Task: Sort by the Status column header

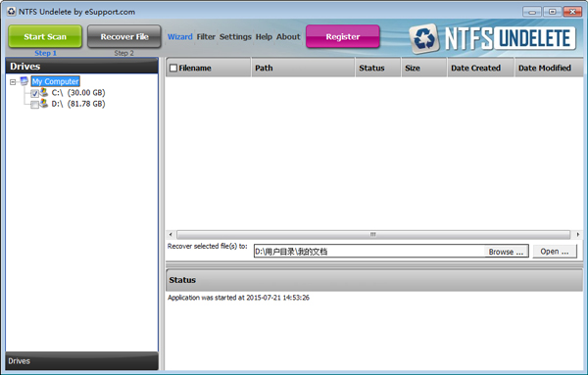Action: (x=378, y=68)
